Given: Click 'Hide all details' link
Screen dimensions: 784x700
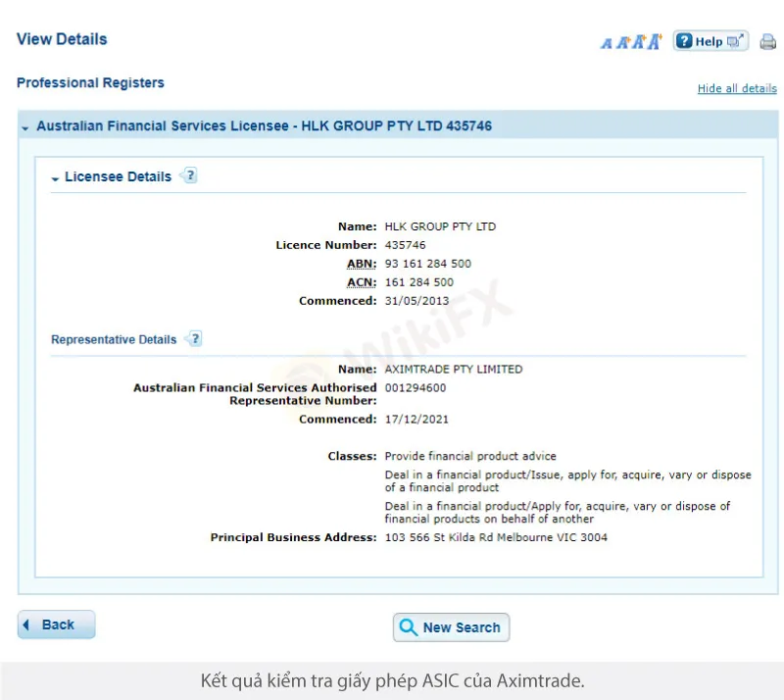Looking at the screenshot, I should coord(737,88).
